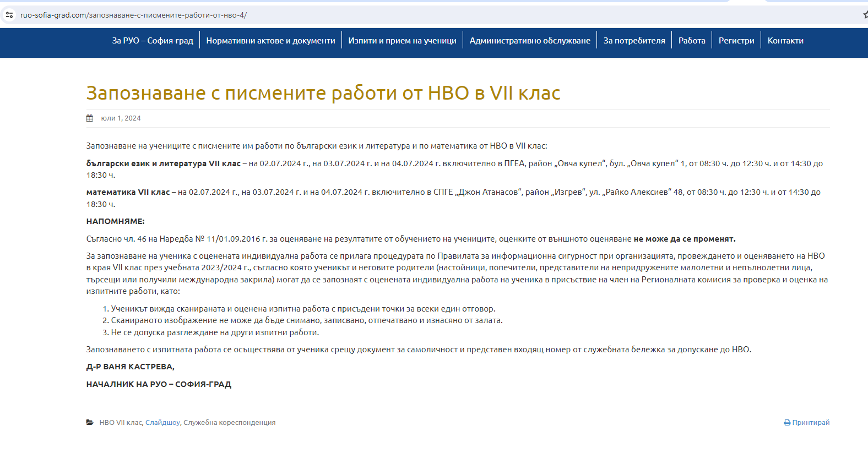This screenshot has width=868, height=453.
Task: Follow the 'Служебна кореспонденция' category link
Action: (229, 423)
